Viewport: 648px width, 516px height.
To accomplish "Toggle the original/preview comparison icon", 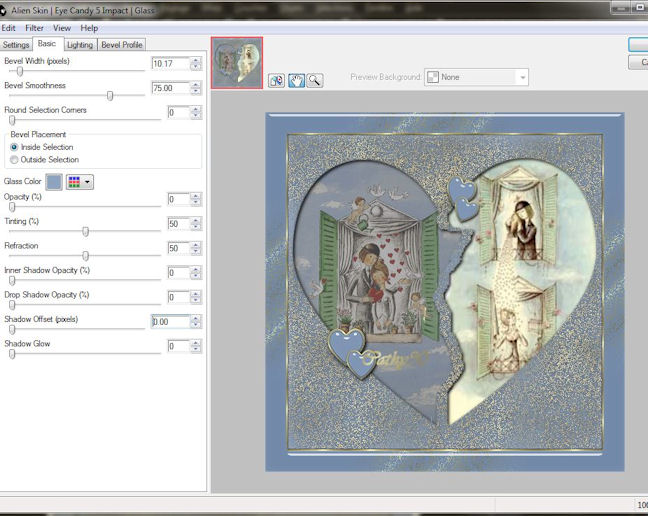I will [276, 80].
